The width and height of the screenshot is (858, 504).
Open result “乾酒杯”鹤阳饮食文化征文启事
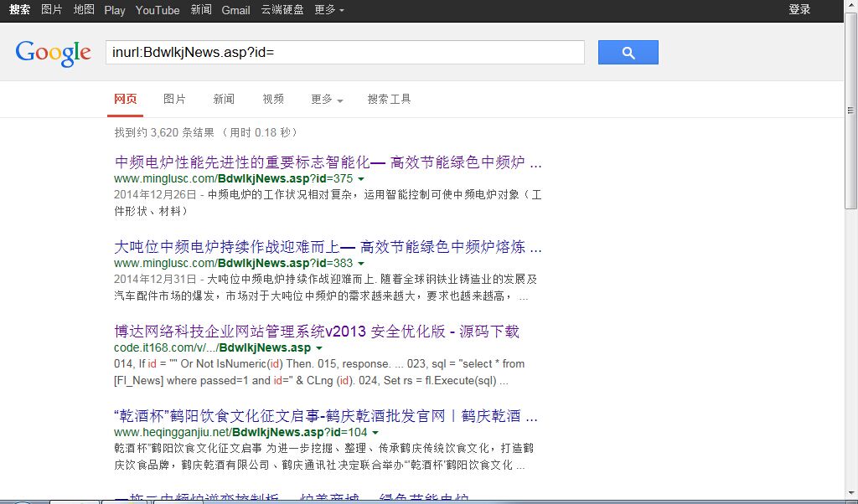point(326,416)
